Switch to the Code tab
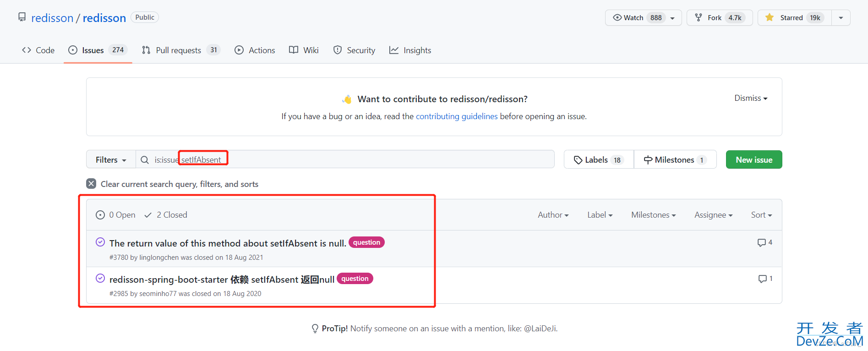Viewport: 868px width, 351px height. [x=38, y=50]
